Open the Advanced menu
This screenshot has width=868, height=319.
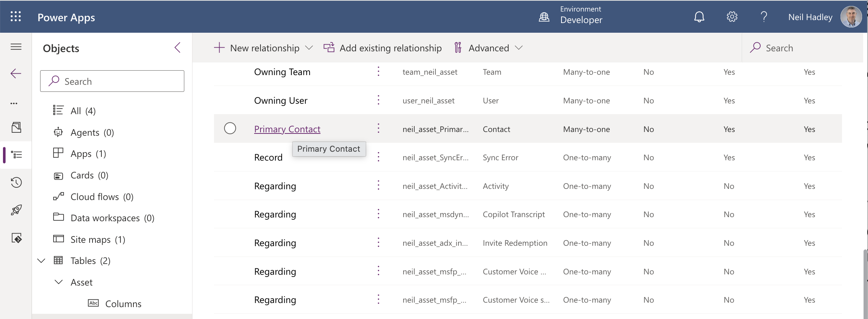pos(488,48)
